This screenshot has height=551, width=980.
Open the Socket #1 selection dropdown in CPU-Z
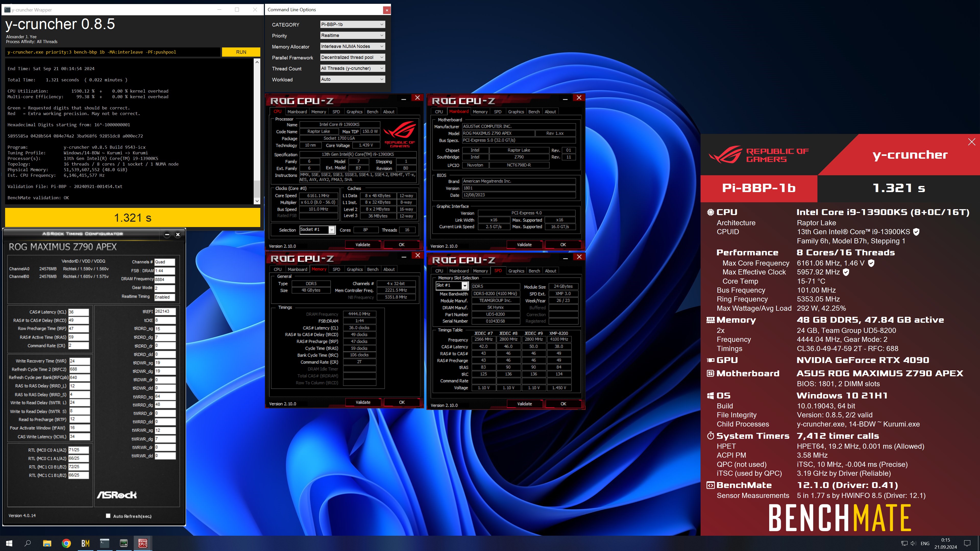317,230
